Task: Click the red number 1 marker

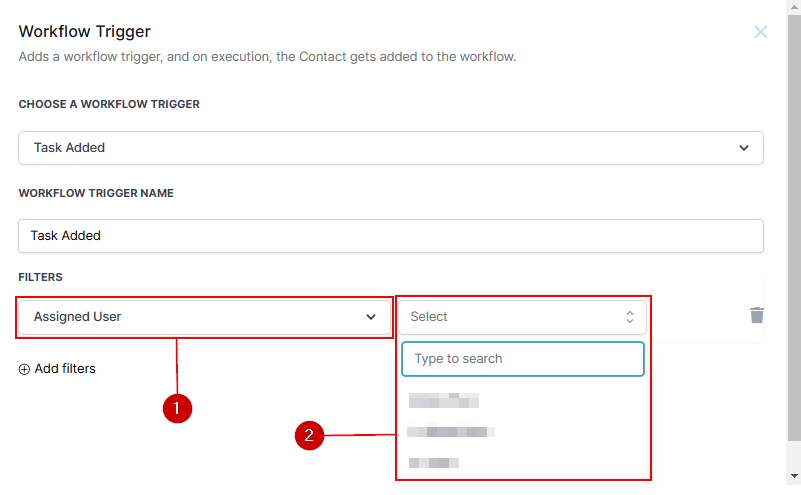Action: point(177,408)
